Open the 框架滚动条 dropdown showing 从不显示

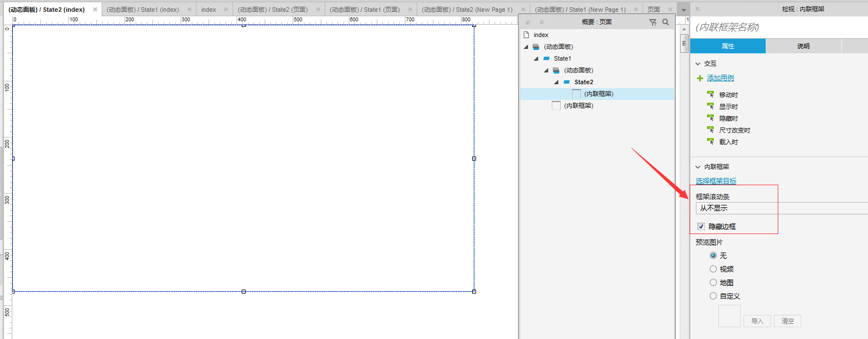(782, 208)
